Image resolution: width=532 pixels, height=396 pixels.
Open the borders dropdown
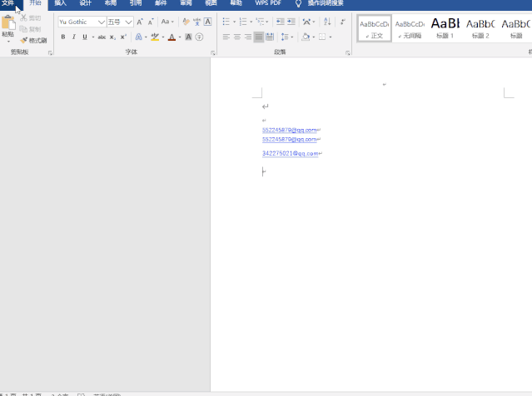331,37
